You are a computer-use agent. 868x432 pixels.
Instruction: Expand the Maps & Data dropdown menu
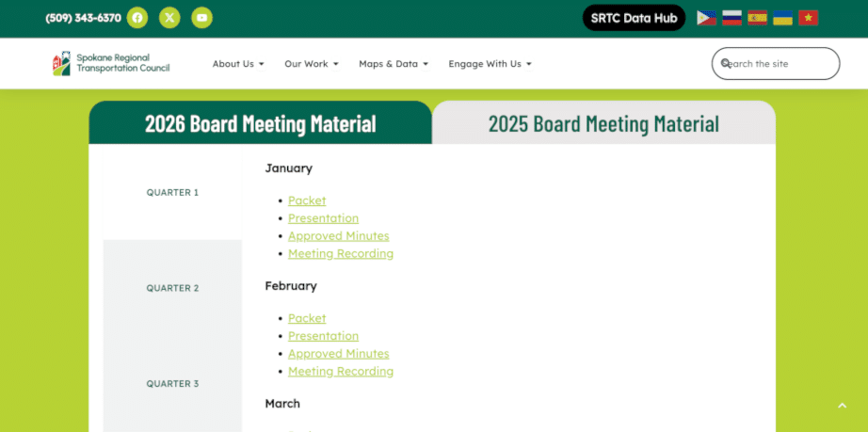(393, 64)
